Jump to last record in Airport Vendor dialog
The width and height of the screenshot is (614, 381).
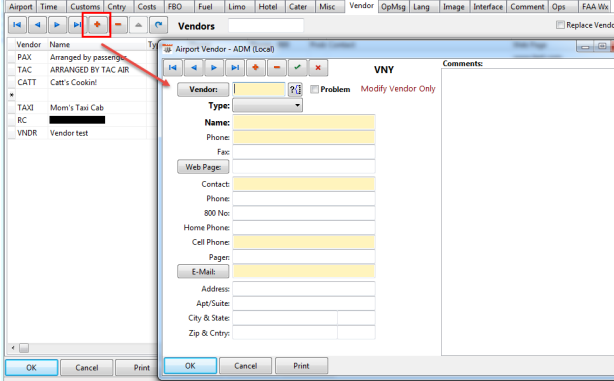[235, 68]
